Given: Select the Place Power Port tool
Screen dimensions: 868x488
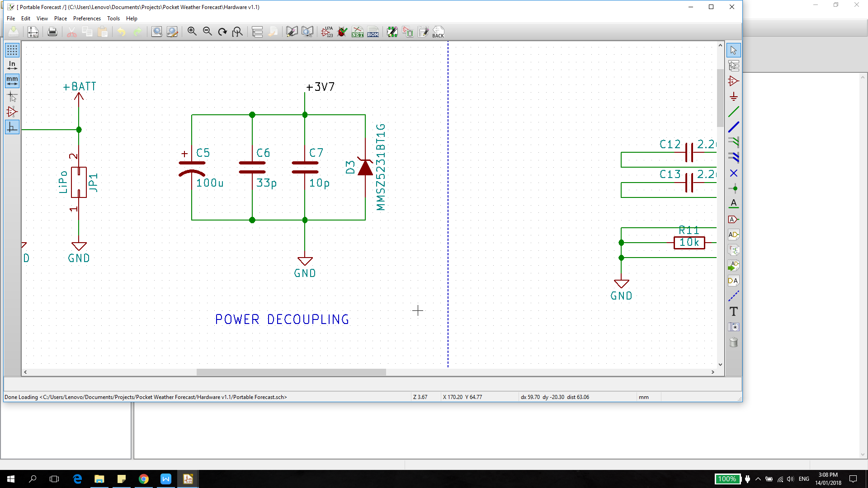Looking at the screenshot, I should point(733,96).
